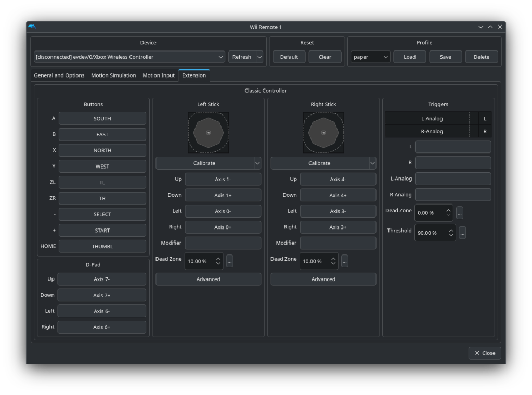Click the Left Stick octagon preview
The width and height of the screenshot is (532, 395).
coord(208,133)
